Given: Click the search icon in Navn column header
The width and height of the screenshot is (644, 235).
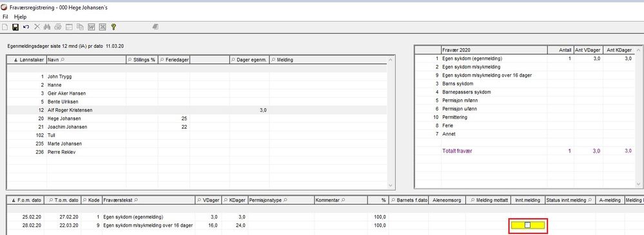Looking at the screenshot, I should (x=63, y=60).
